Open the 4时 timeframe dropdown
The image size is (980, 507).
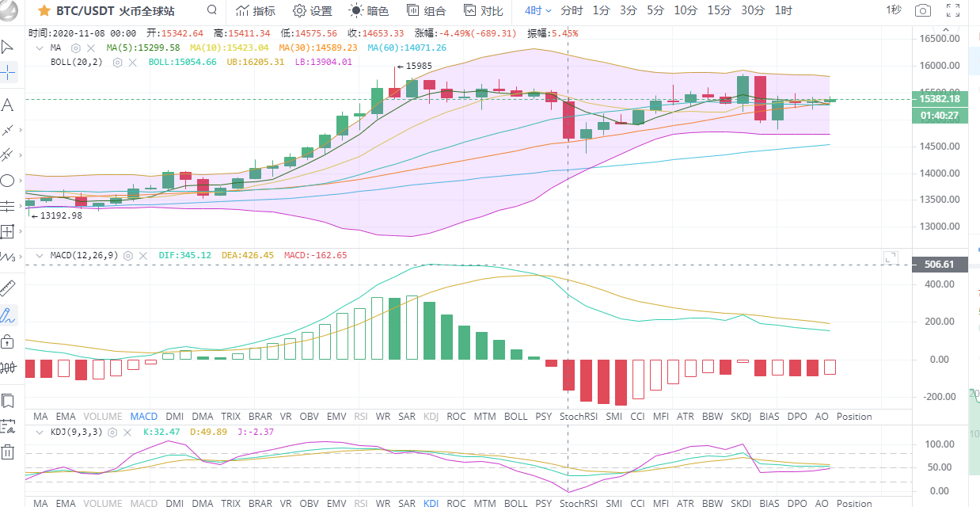[538, 10]
